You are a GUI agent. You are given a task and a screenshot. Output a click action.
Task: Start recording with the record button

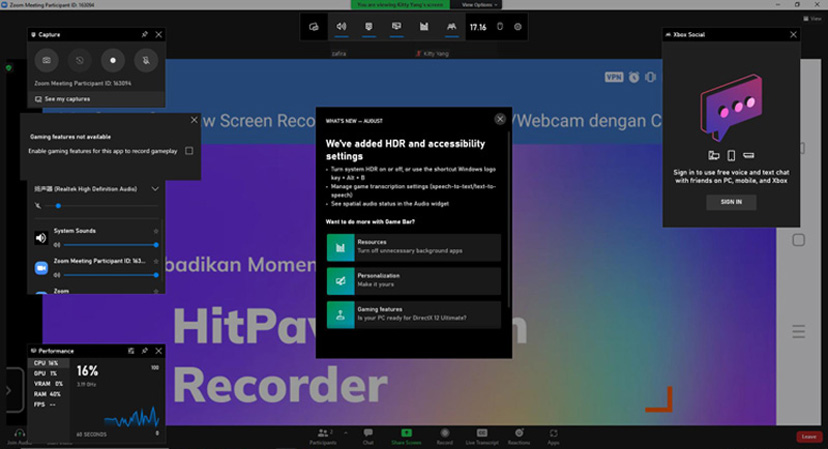112,60
